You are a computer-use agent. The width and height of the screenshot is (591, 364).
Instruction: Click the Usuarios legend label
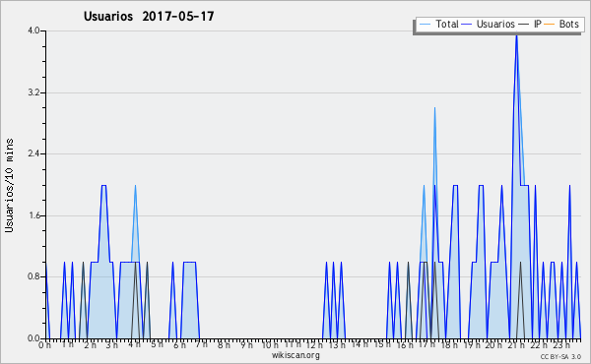tap(495, 24)
